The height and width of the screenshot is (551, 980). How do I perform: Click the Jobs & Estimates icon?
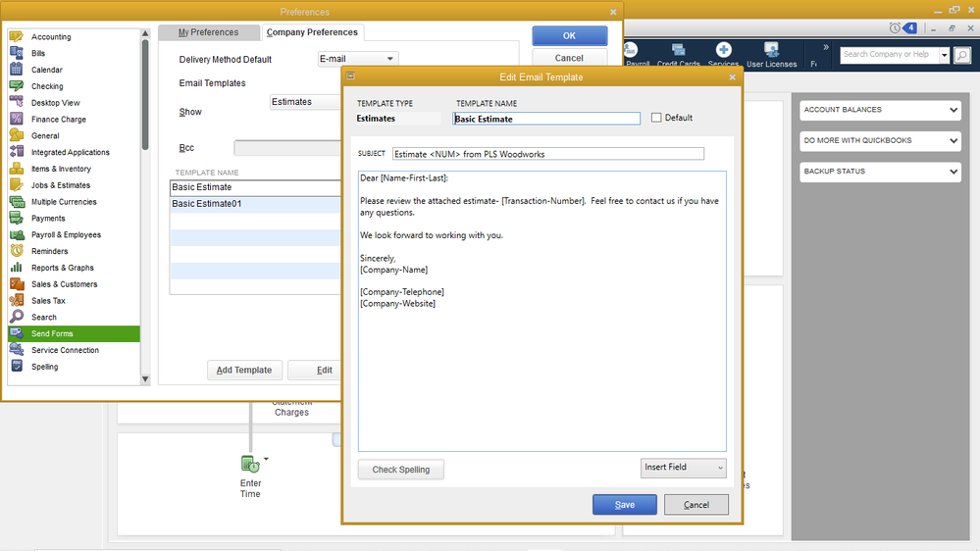(17, 185)
